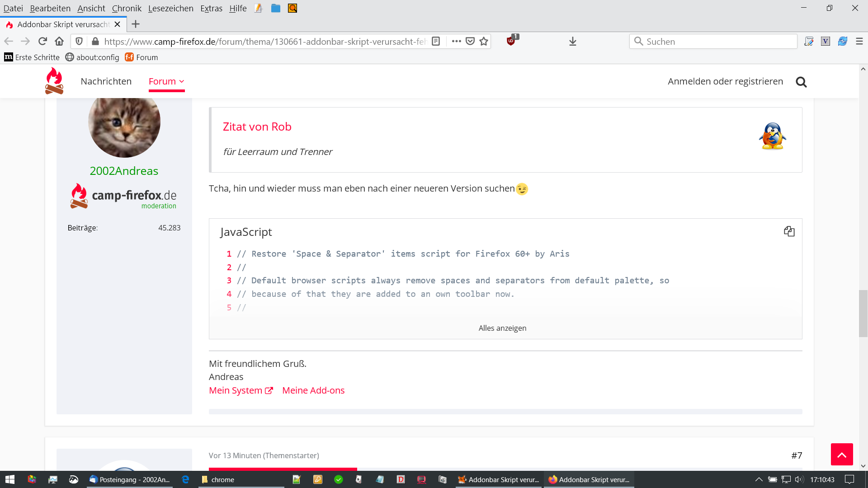Bookmark this page with star icon
The width and height of the screenshot is (868, 488).
(484, 42)
